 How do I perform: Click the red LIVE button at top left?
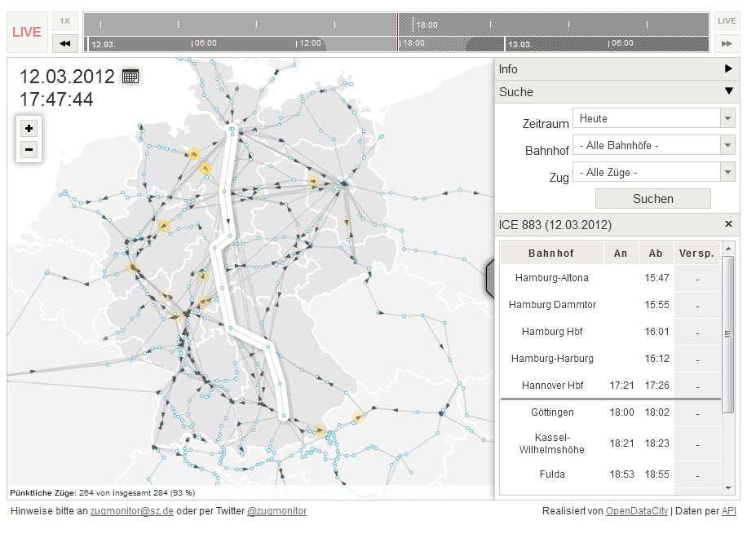(x=27, y=33)
